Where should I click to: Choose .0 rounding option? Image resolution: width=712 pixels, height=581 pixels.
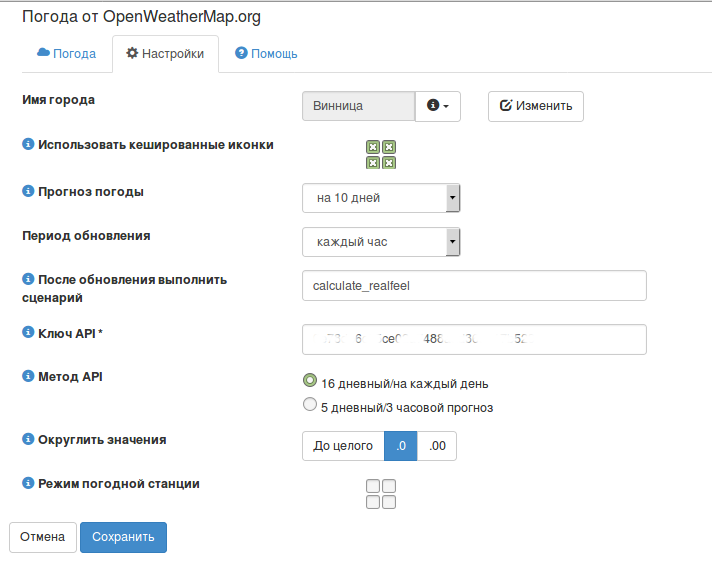pyautogui.click(x=400, y=446)
